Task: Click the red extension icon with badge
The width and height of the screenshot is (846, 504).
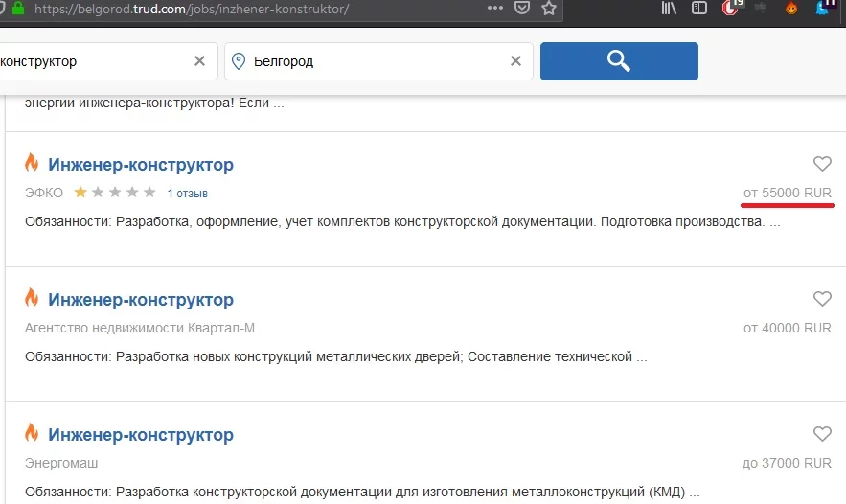Action: tap(731, 8)
